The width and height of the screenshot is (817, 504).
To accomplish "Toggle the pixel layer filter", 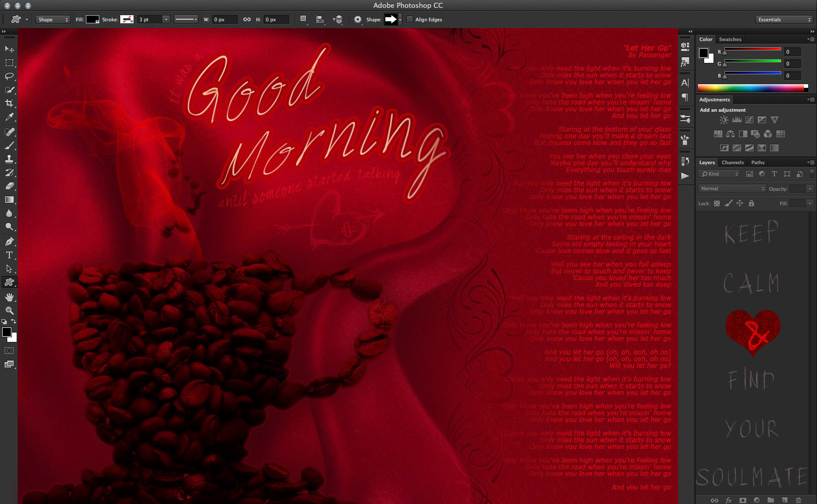I will pos(749,174).
